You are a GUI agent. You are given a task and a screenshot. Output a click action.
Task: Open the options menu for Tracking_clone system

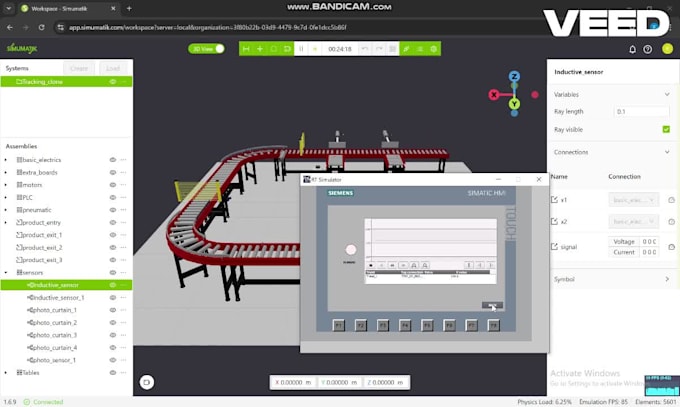tap(124, 82)
